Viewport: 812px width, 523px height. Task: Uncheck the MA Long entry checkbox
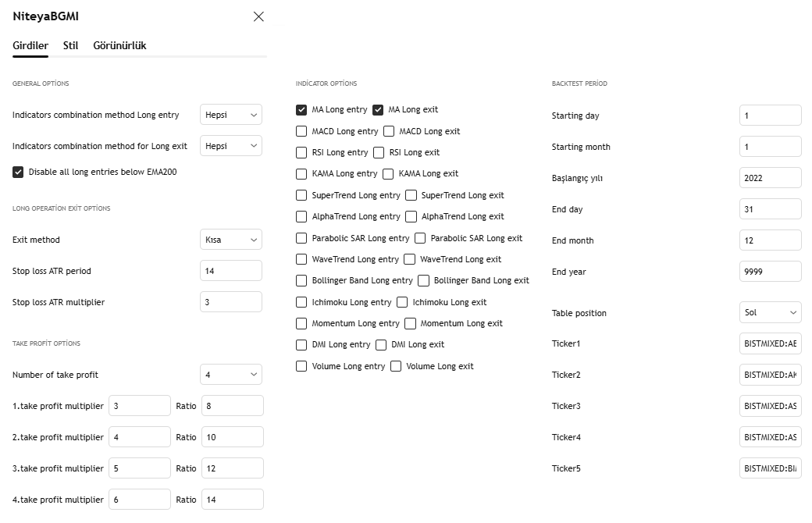(301, 110)
